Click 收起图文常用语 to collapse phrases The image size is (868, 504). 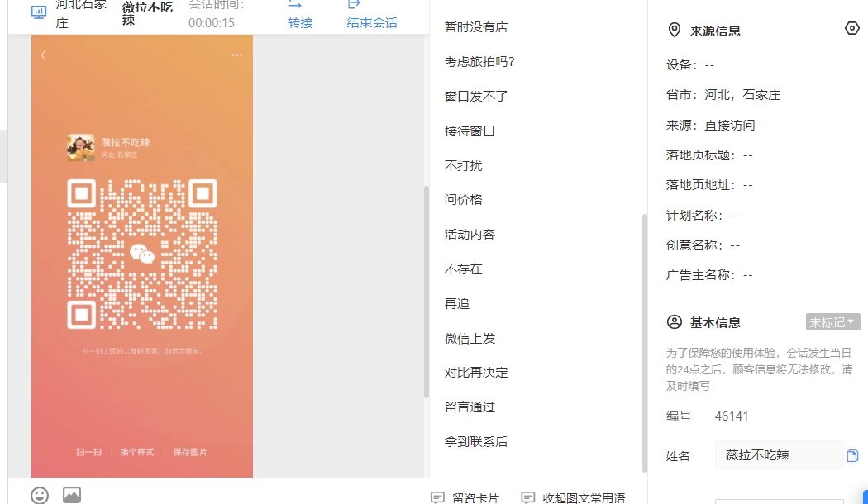click(574, 498)
